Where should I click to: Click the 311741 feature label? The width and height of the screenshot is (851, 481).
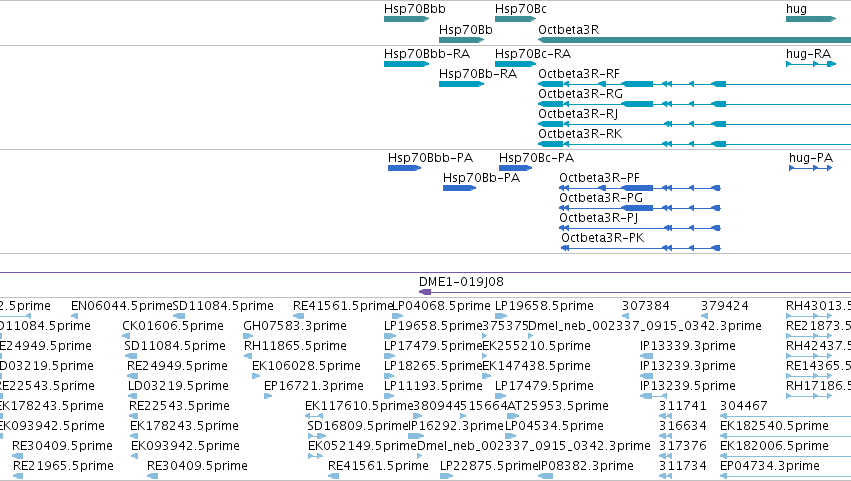point(683,406)
